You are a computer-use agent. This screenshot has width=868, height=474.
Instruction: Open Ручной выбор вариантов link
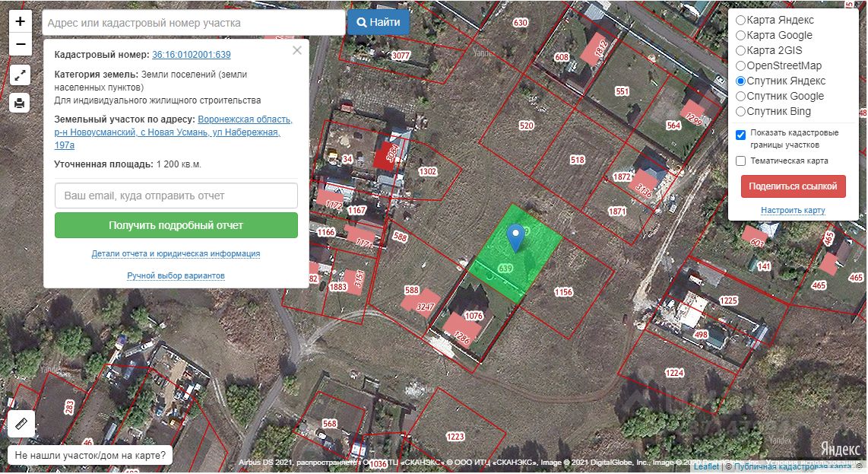176,275
